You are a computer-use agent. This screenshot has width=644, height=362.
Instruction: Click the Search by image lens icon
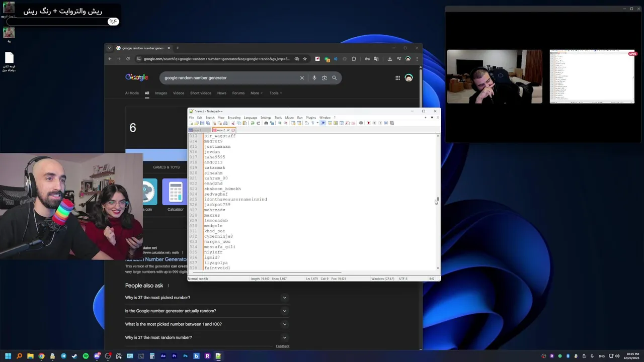click(x=325, y=78)
